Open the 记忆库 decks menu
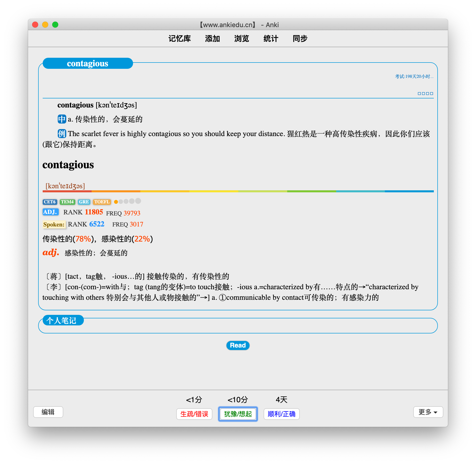This screenshot has width=476, height=464. tap(180, 39)
